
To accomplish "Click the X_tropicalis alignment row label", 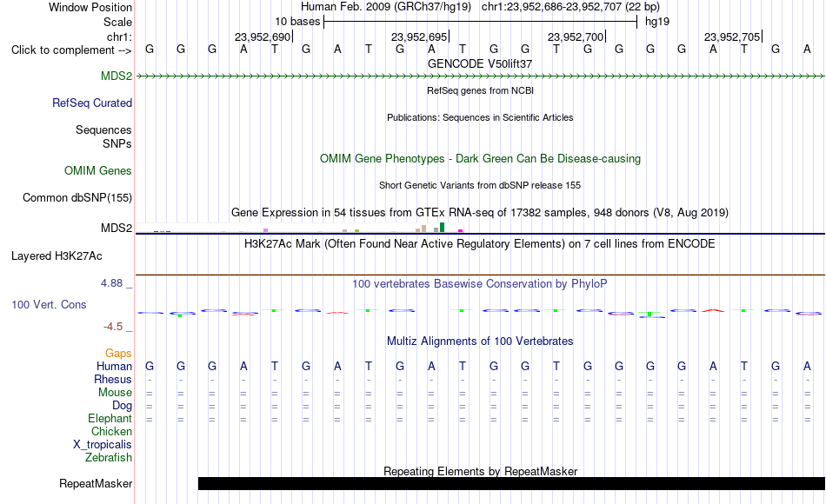I will tap(103, 445).
